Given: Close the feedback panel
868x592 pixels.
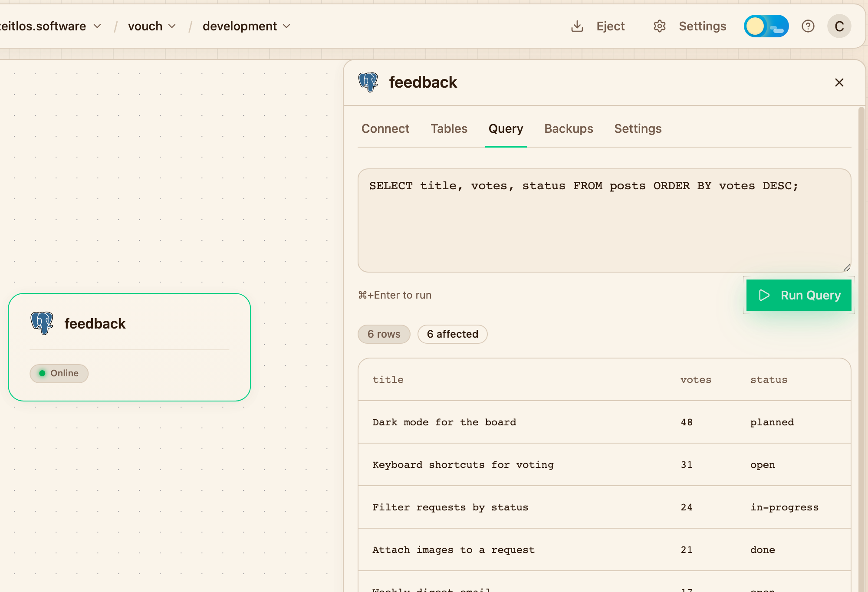Looking at the screenshot, I should pyautogui.click(x=839, y=82).
